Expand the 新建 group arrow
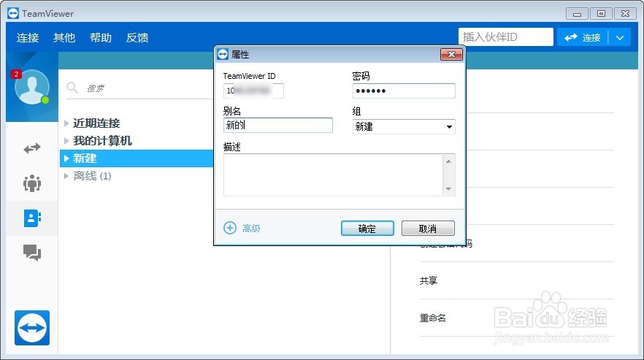The height and width of the screenshot is (360, 644). coord(66,158)
